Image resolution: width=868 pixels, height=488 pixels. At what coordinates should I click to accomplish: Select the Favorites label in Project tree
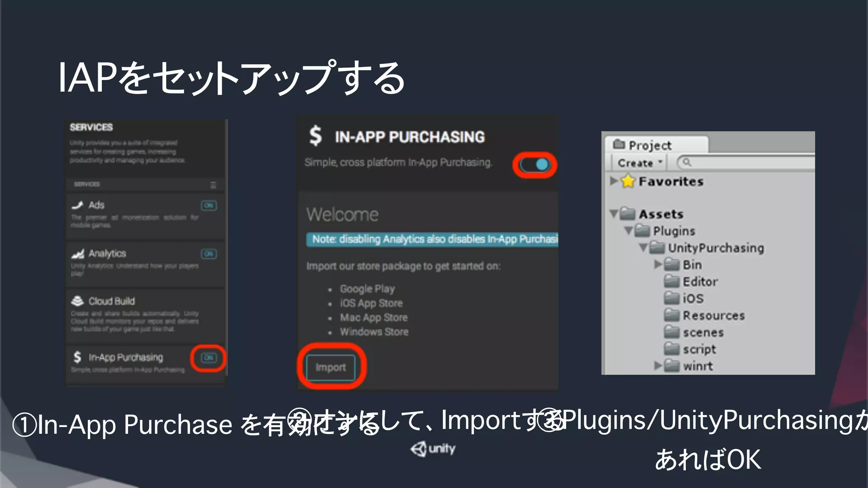(671, 182)
